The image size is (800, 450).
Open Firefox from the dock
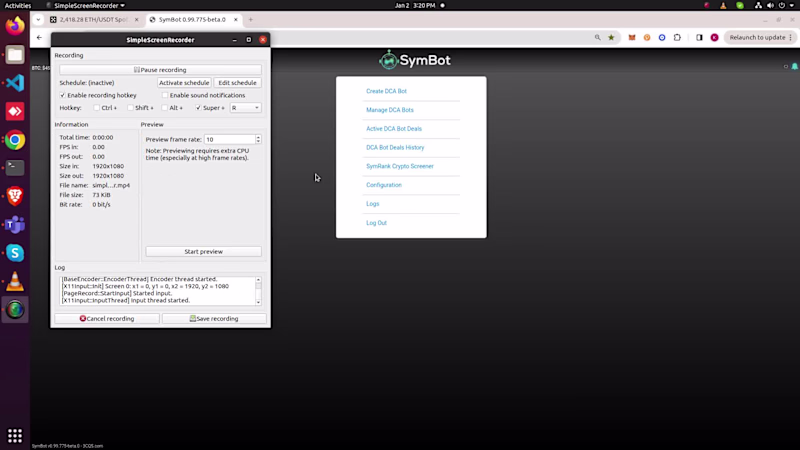[x=15, y=26]
